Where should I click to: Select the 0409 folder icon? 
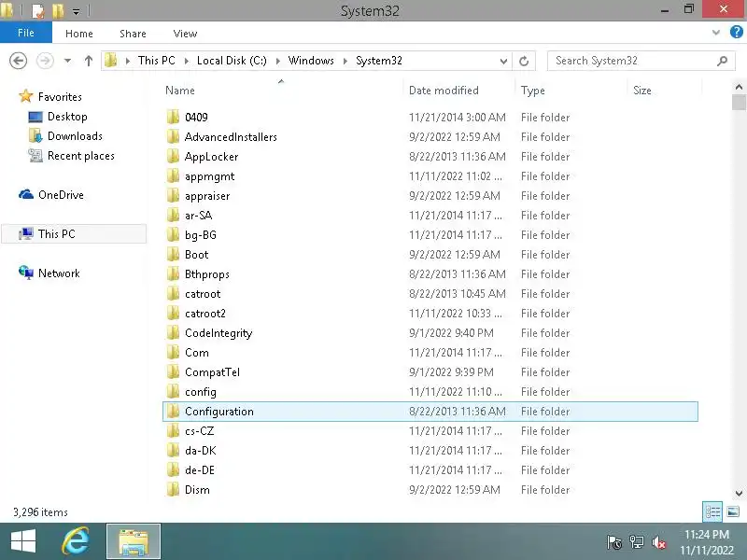(174, 118)
